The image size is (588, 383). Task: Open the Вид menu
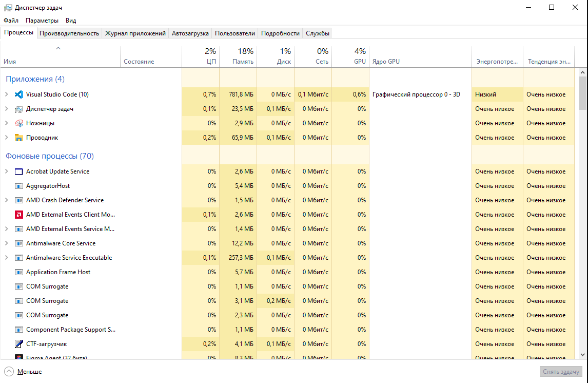(71, 20)
